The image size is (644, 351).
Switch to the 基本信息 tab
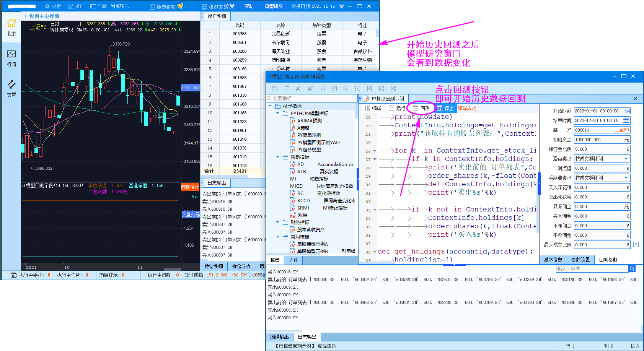pos(553,260)
